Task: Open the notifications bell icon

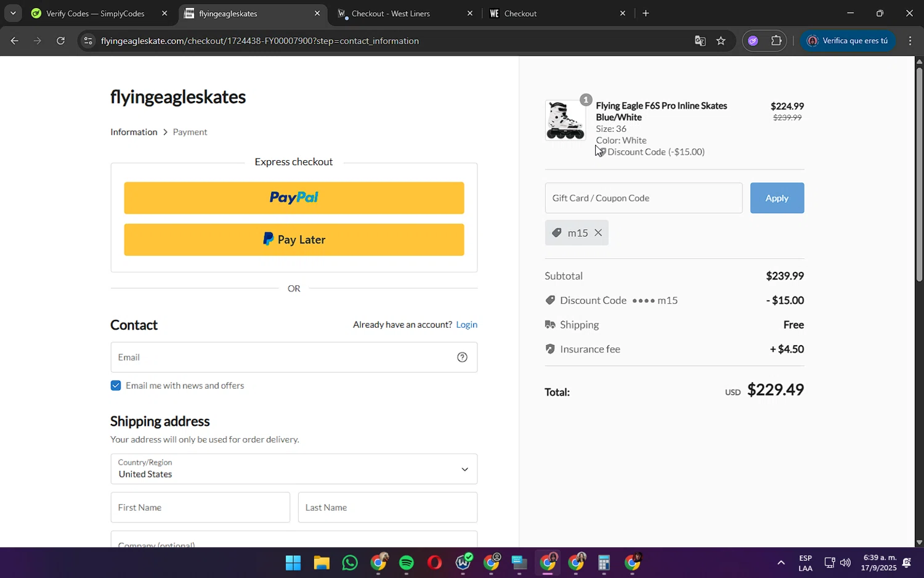Action: 907,563
